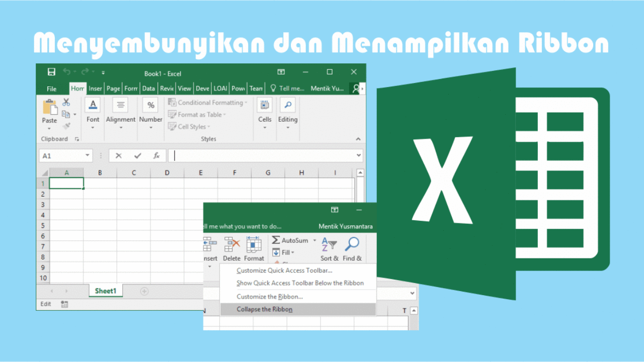644x362 pixels.
Task: Open Cell Styles dropdown
Action: coord(189,127)
